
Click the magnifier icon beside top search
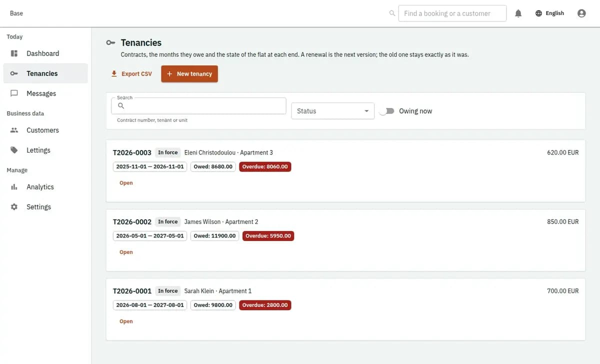[392, 13]
